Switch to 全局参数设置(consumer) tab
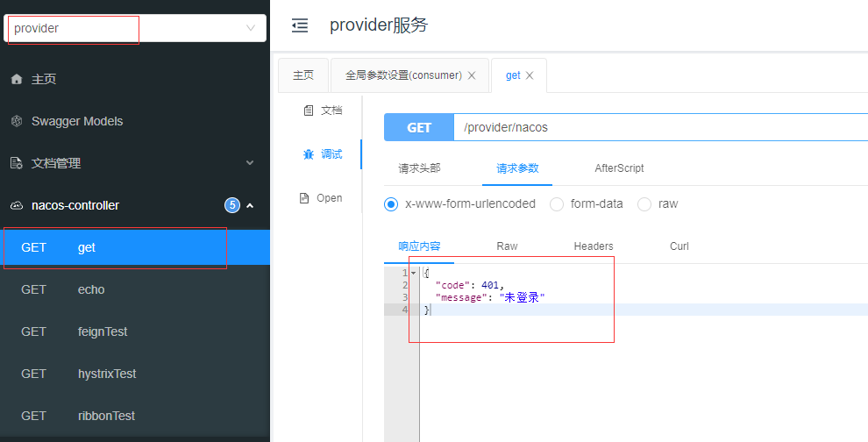 pyautogui.click(x=403, y=75)
